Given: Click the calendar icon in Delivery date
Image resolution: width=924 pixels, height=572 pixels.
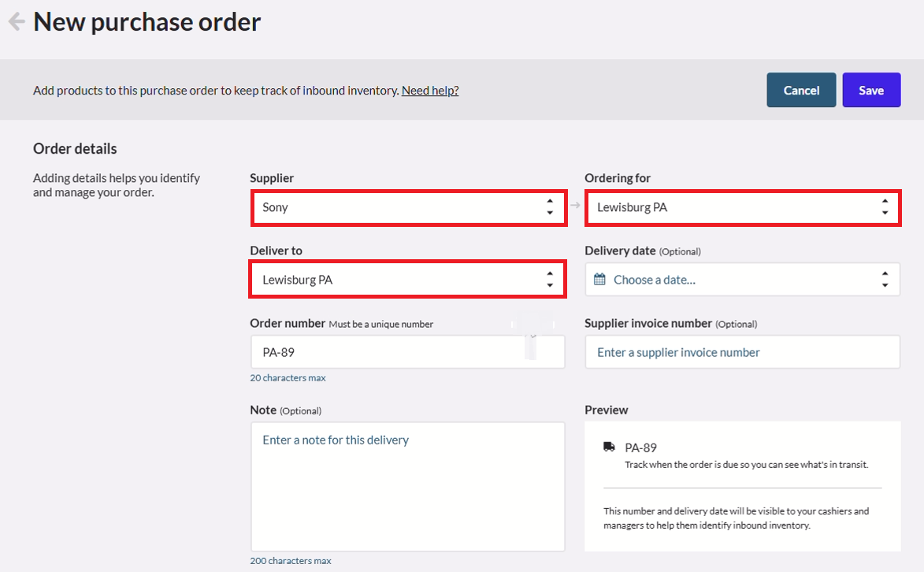Looking at the screenshot, I should (x=599, y=280).
